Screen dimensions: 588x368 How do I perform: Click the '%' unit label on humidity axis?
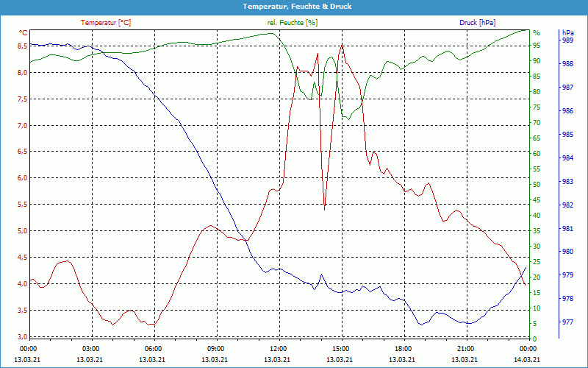[x=537, y=33]
